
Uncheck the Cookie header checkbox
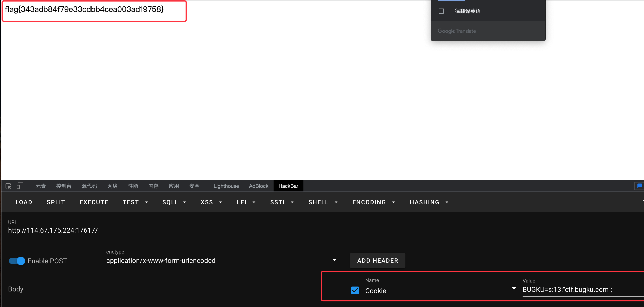tap(355, 290)
